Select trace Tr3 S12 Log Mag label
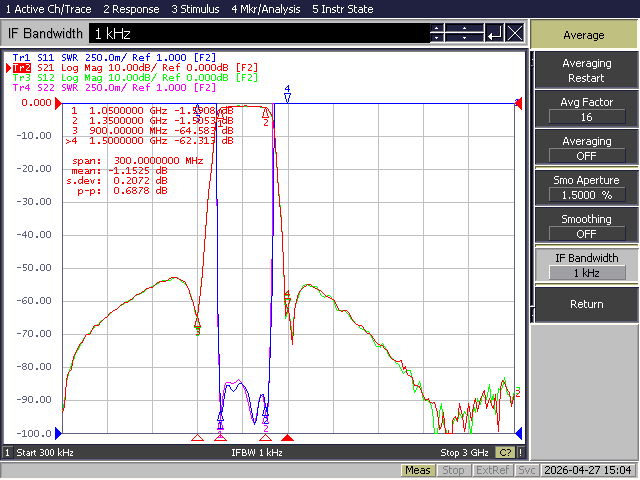The height and width of the screenshot is (480, 640). [135, 78]
